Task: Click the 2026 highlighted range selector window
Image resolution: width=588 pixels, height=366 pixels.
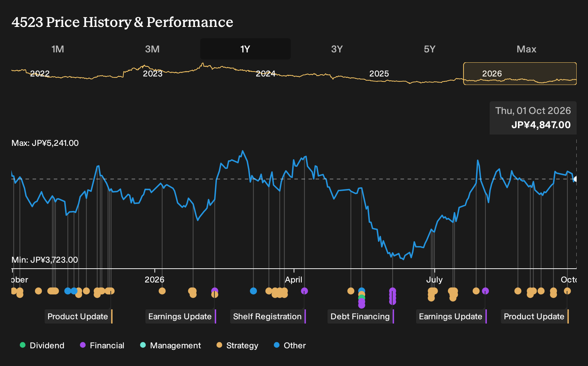Action: point(520,74)
